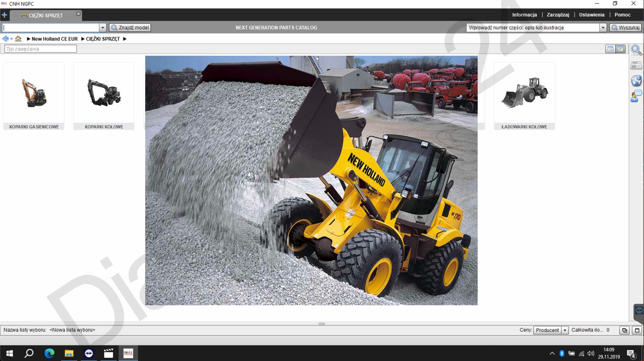
Task: Click the Bluetooth tray icon
Action: tap(562, 353)
